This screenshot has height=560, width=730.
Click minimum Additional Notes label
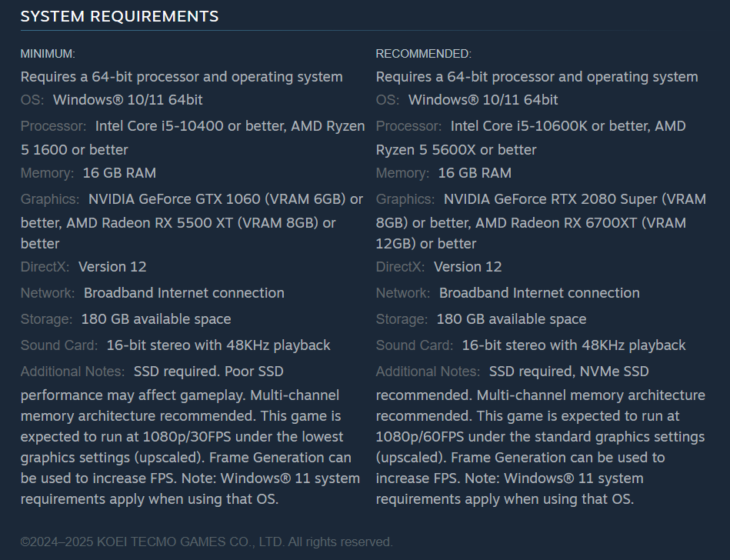point(72,371)
